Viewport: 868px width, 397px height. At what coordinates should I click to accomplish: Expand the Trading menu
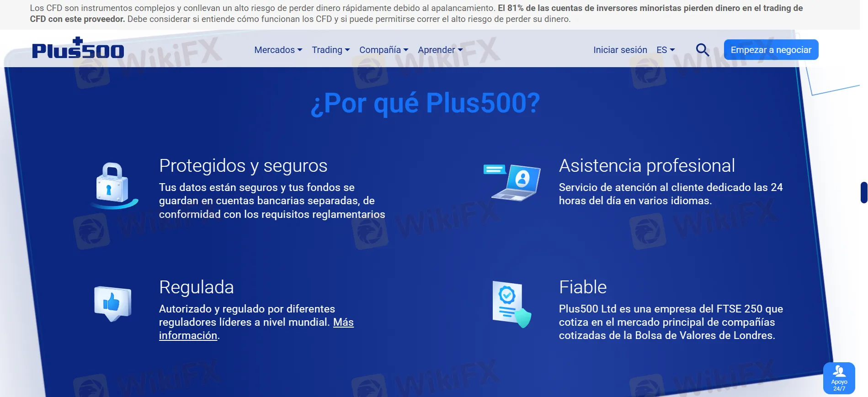click(331, 50)
